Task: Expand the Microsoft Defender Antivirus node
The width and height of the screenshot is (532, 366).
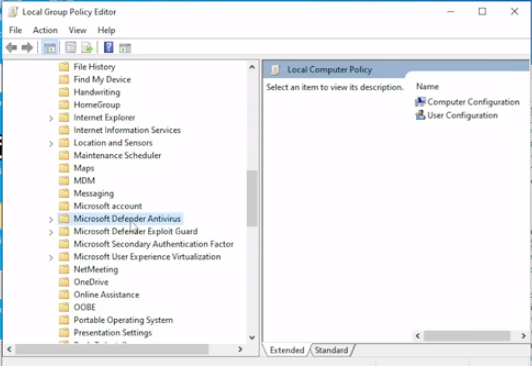Action: coord(51,219)
